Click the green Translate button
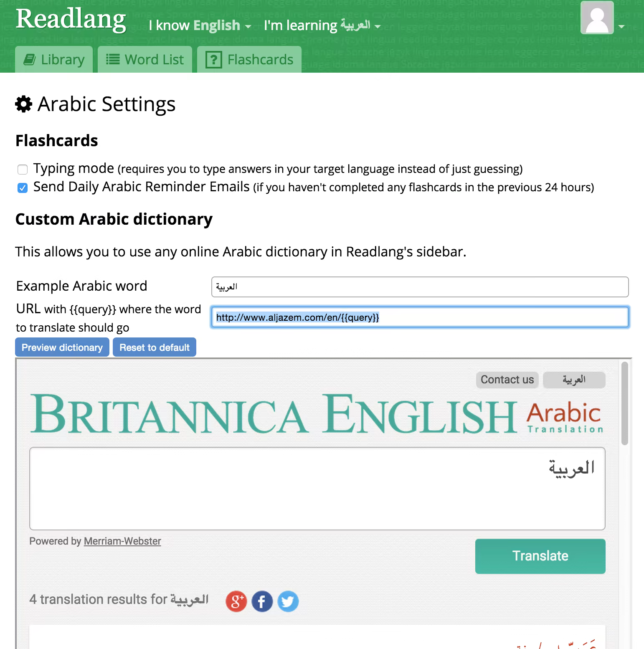The width and height of the screenshot is (644, 649). 540,556
